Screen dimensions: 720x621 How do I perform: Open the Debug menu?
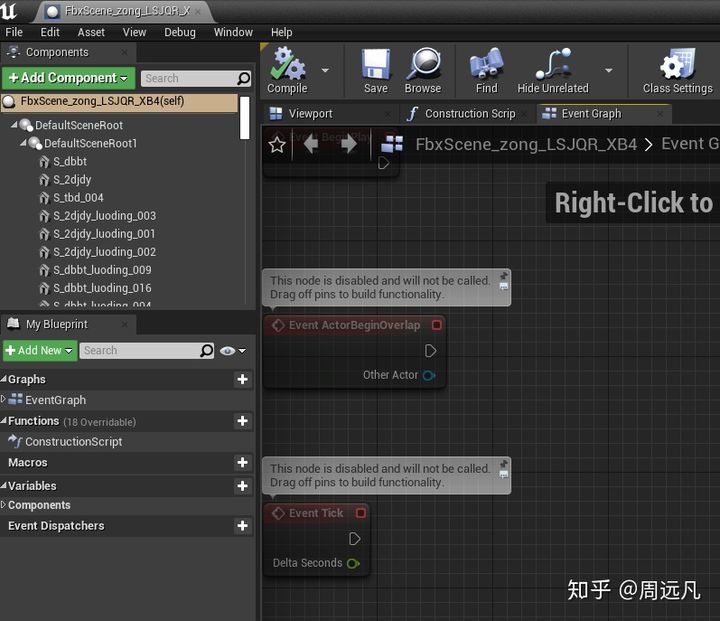tap(180, 32)
